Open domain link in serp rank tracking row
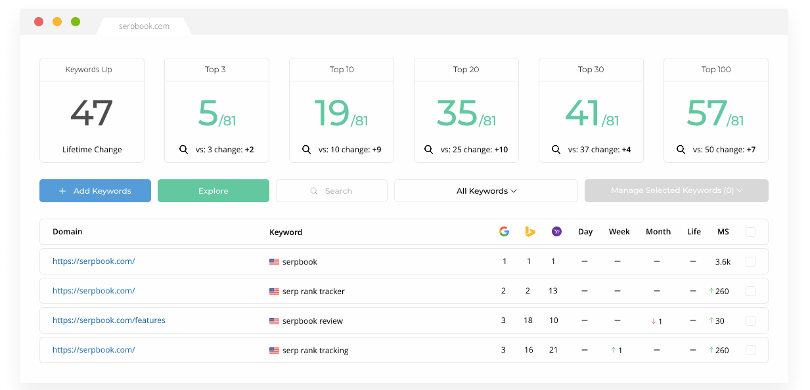This screenshot has height=390, width=810. (x=94, y=350)
